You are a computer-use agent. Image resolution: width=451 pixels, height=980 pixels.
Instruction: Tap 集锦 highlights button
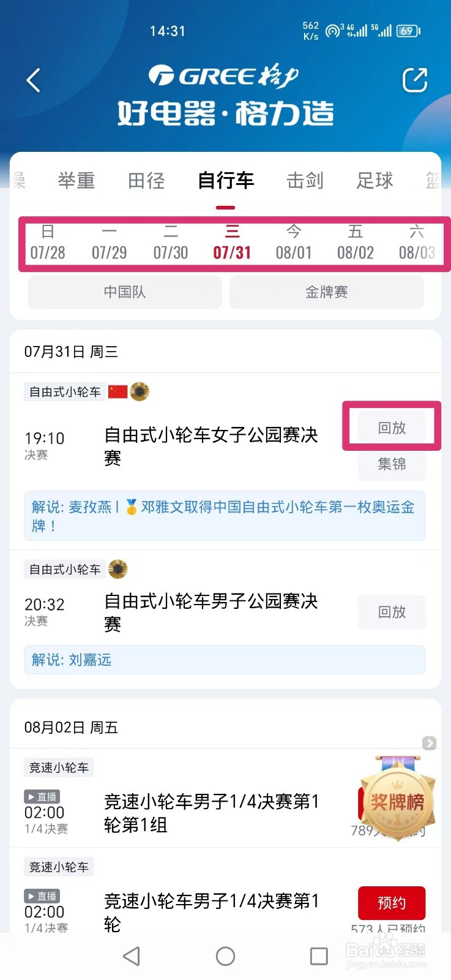pos(392,464)
